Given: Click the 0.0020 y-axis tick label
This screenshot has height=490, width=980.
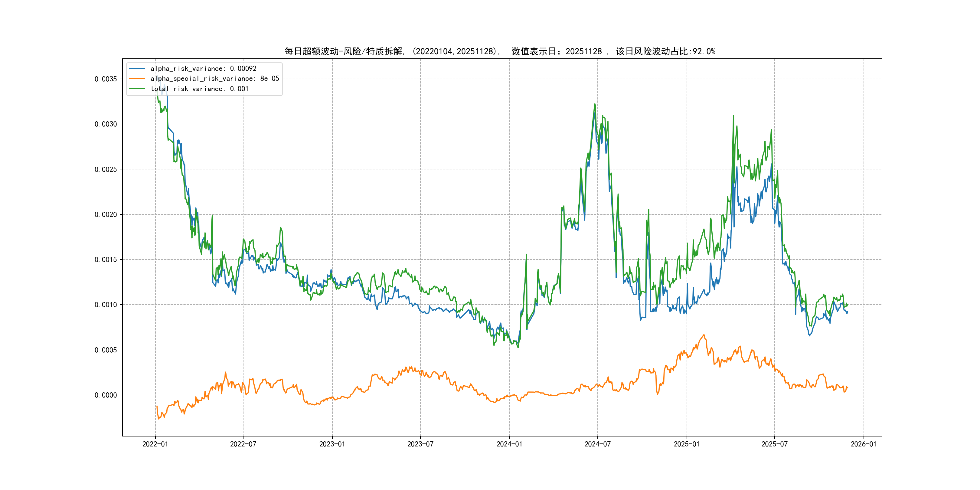Looking at the screenshot, I should tap(106, 214).
